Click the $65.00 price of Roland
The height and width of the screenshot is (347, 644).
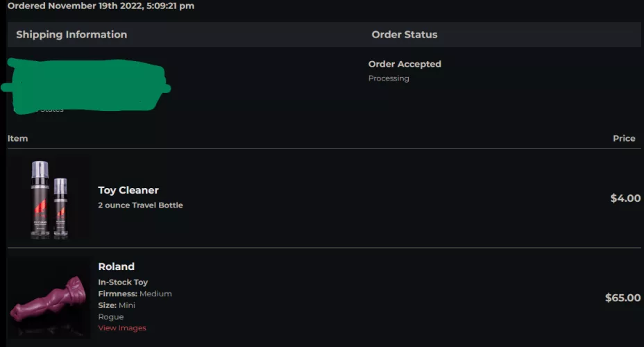622,298
